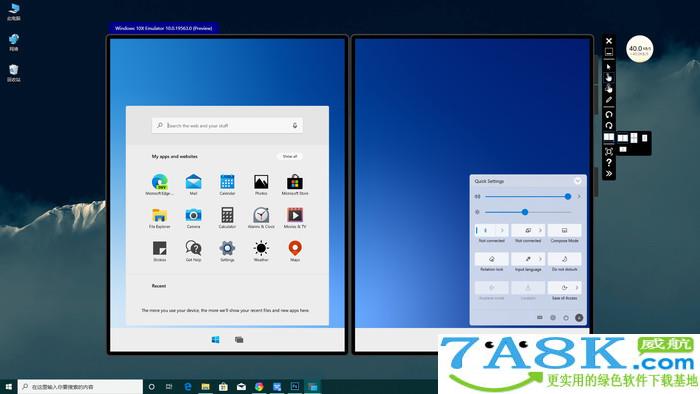Image resolution: width=700 pixels, height=394 pixels.
Task: Open the Stickies notes app
Action: (x=159, y=248)
